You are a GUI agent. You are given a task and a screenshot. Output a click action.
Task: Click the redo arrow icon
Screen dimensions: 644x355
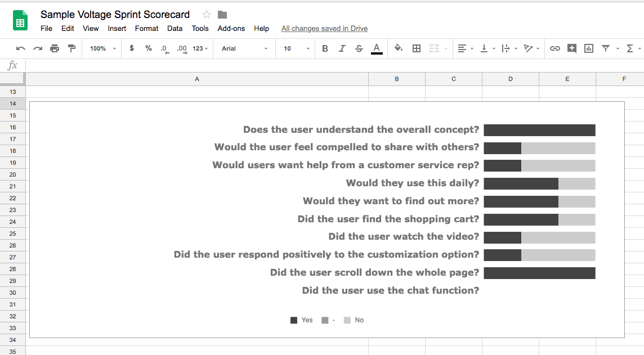click(x=38, y=48)
